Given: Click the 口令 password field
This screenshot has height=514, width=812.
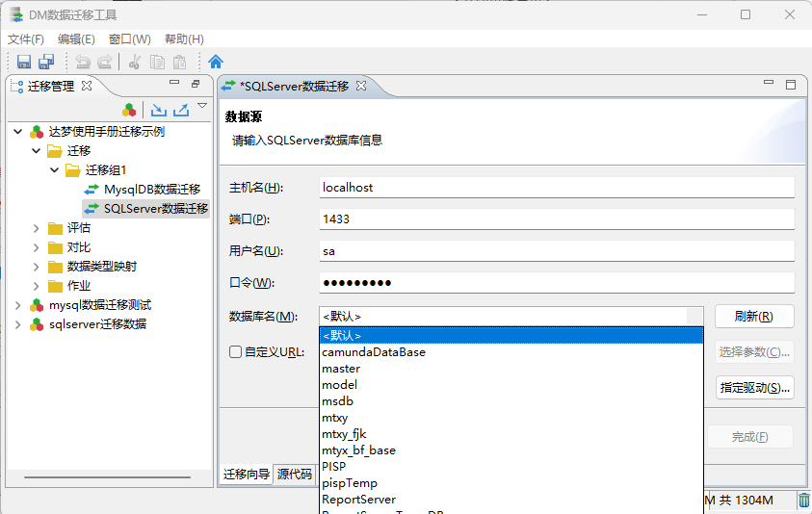Looking at the screenshot, I should pyautogui.click(x=557, y=283).
